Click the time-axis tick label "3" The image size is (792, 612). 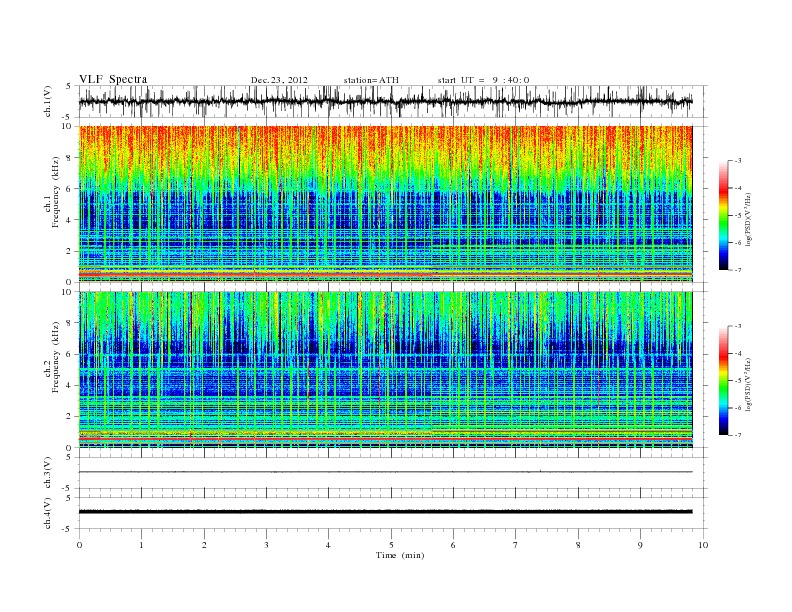(266, 545)
